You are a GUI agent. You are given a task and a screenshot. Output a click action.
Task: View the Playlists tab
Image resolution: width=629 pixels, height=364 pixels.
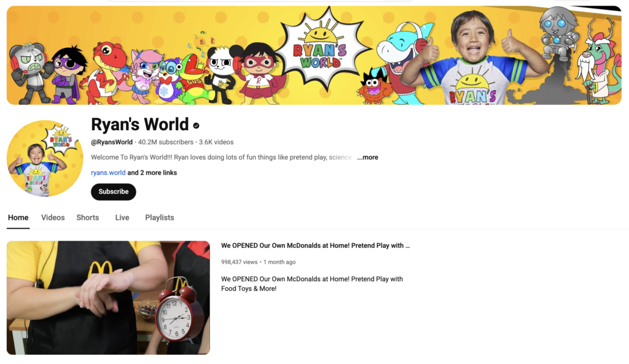(160, 218)
